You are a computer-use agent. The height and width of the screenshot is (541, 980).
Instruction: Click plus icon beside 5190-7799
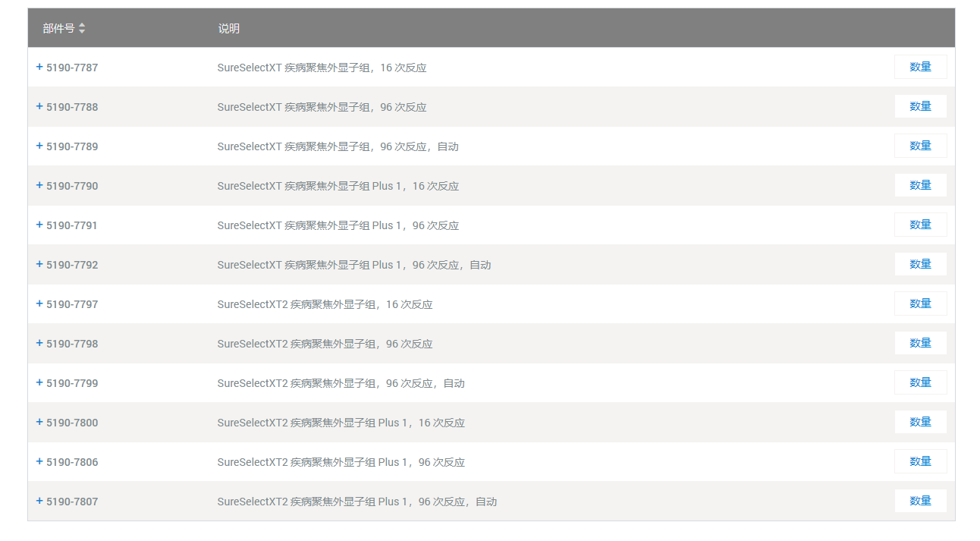pyautogui.click(x=39, y=382)
